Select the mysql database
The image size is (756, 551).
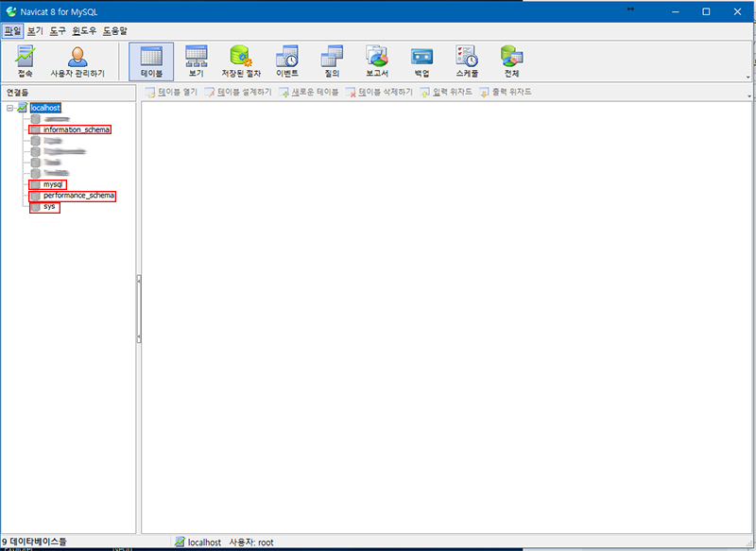(x=53, y=184)
